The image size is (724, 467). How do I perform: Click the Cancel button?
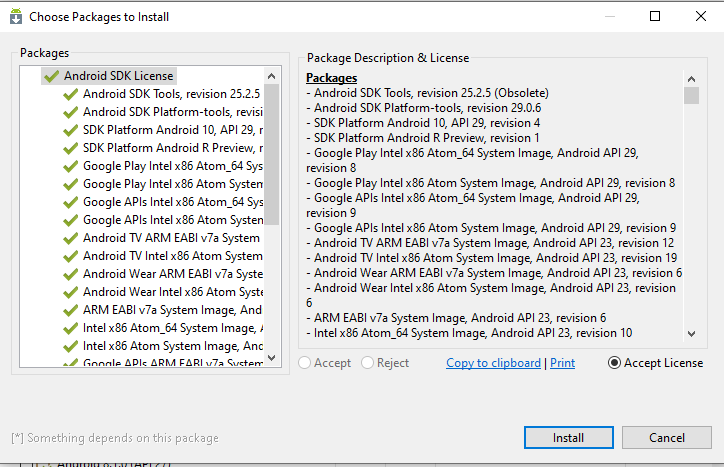pos(666,437)
